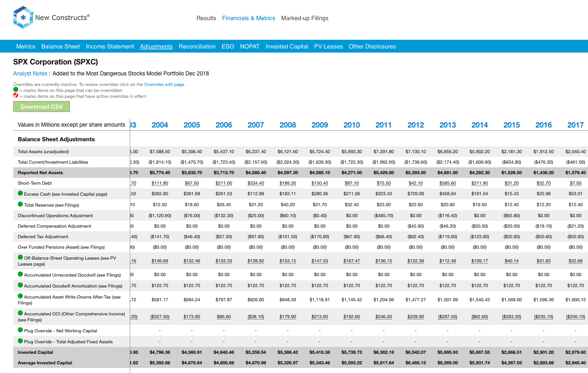Click green dot for Accumulated Asset Write-Downs
This screenshot has height=373, width=588.
point(21,296)
